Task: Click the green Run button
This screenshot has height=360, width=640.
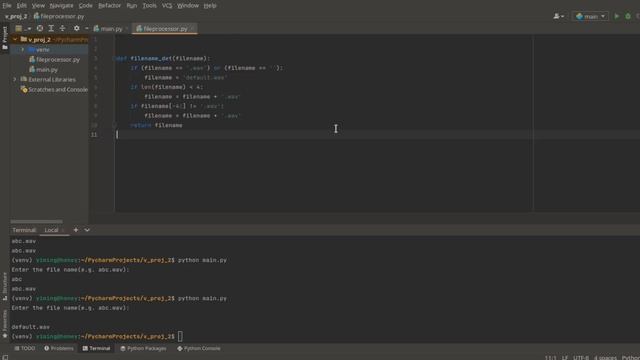Action: pos(616,16)
